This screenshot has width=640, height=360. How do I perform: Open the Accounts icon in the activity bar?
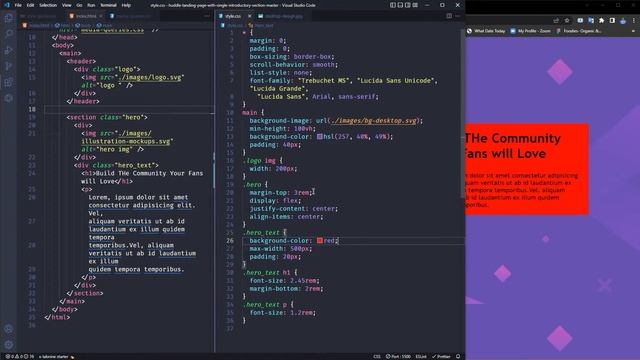point(9,329)
